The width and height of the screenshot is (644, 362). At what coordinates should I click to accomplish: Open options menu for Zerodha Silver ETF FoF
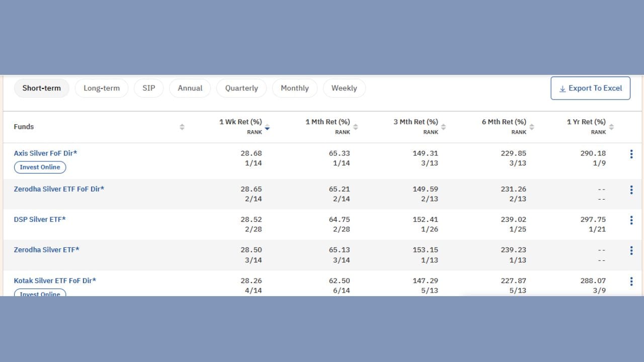pos(631,190)
